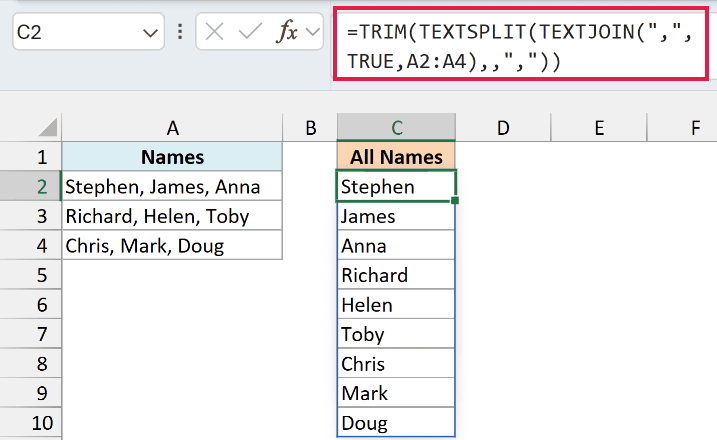Image resolution: width=717 pixels, height=440 pixels.
Task: Select column A header
Action: pyautogui.click(x=172, y=128)
